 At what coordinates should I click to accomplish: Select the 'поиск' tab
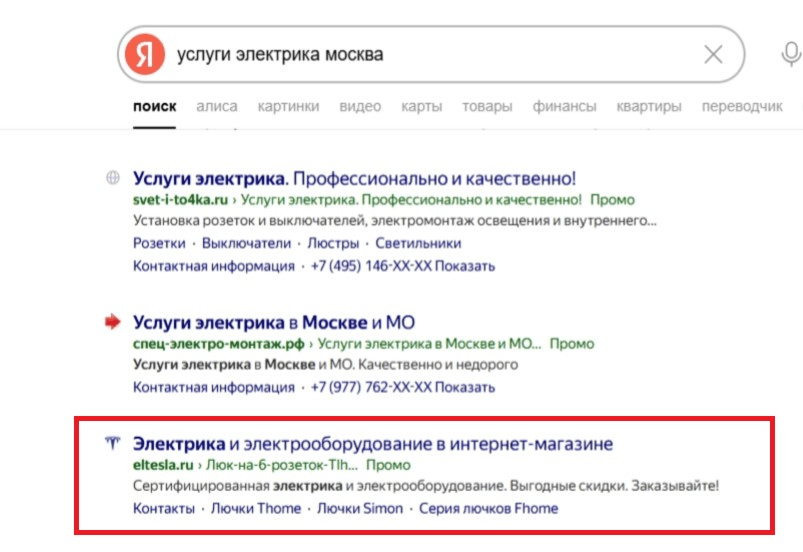click(154, 107)
